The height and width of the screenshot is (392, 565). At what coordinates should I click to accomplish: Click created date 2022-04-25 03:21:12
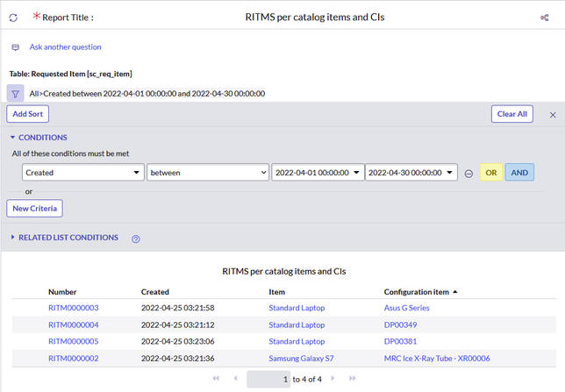coord(177,325)
